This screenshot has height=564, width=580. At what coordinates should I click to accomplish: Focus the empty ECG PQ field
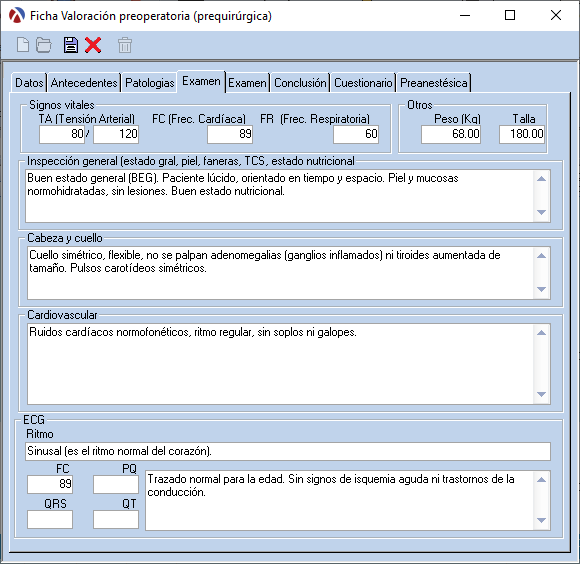(x=116, y=484)
